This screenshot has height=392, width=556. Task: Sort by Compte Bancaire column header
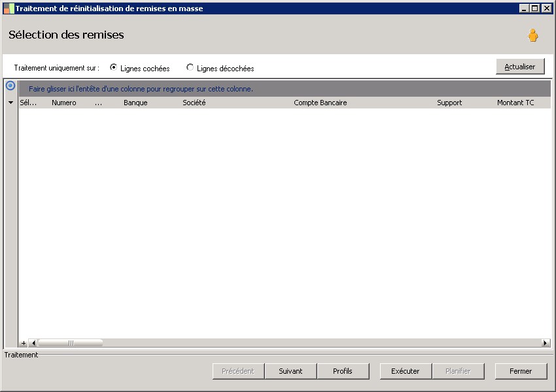321,103
